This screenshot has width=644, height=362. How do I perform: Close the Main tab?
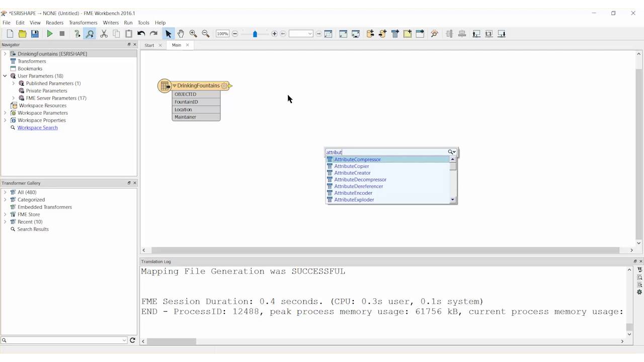188,45
